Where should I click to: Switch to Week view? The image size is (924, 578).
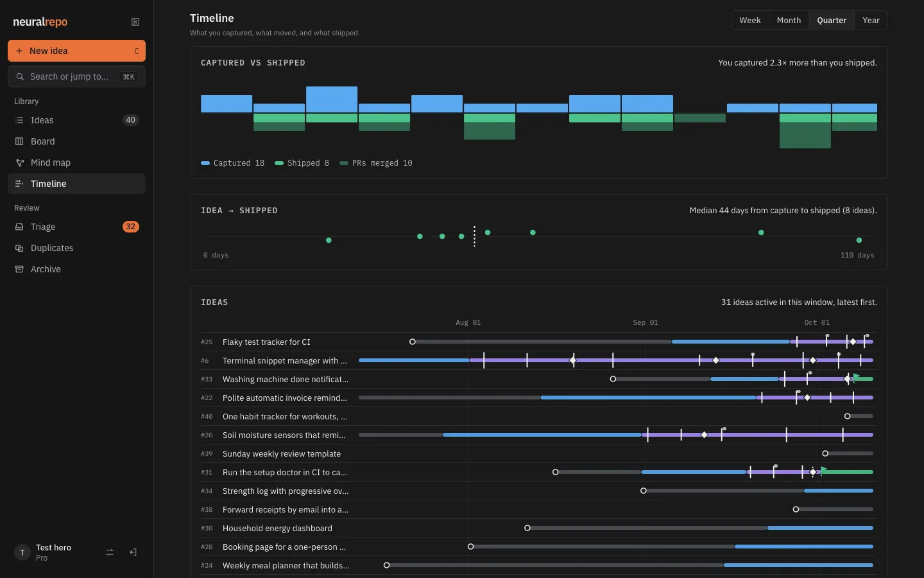[x=749, y=20]
